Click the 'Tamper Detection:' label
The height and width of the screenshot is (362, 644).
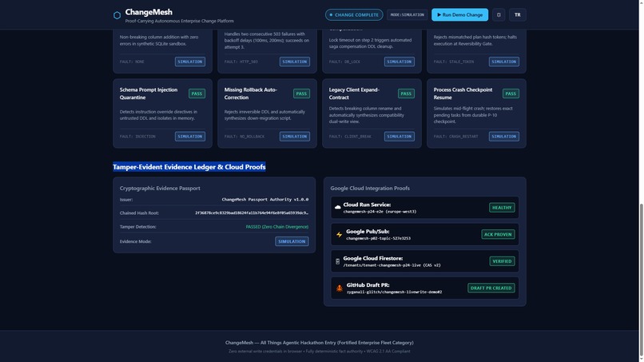pyautogui.click(x=138, y=227)
